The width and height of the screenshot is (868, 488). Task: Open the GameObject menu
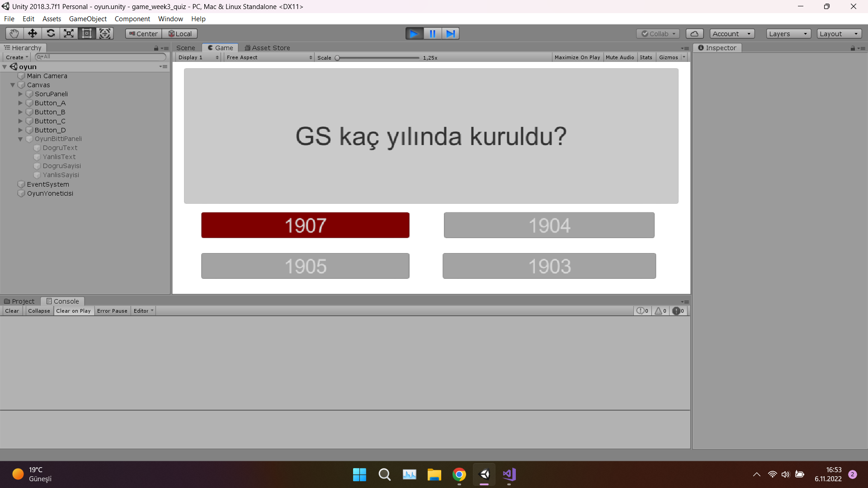[88, 19]
